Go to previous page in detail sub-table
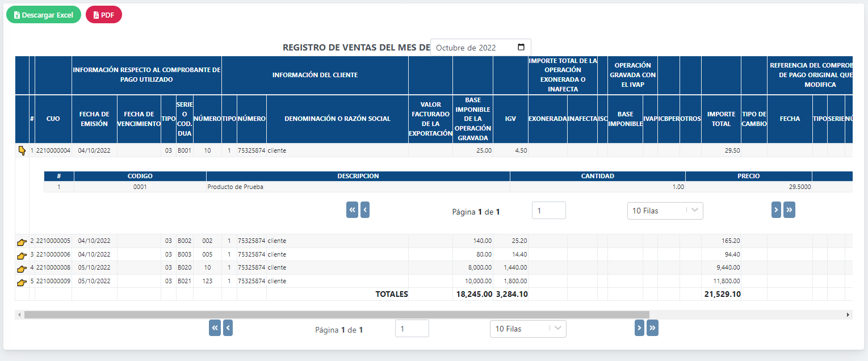Viewport: 868px width, 361px height. tap(365, 210)
